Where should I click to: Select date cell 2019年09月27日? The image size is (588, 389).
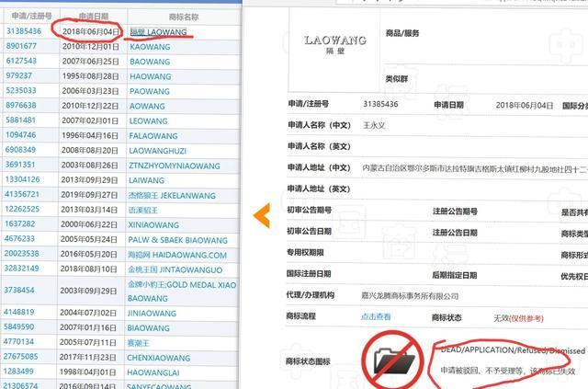point(89,195)
